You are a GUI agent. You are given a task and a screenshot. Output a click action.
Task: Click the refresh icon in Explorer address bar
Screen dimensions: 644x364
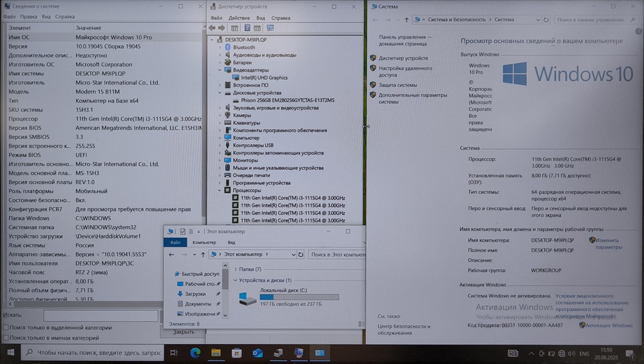301,254
